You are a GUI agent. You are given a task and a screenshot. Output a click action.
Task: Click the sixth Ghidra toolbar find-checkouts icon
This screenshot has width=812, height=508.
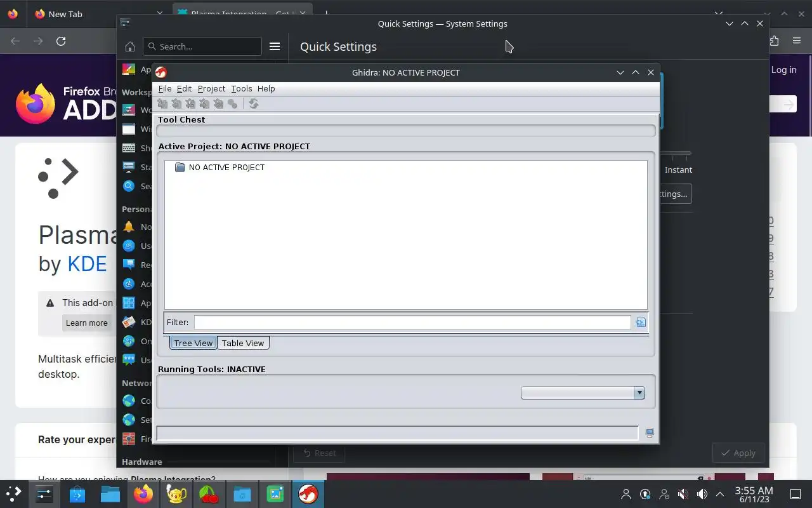(233, 104)
